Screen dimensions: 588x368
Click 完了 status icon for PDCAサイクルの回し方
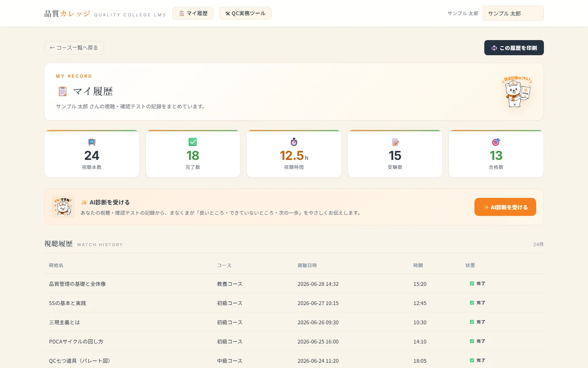(x=472, y=341)
